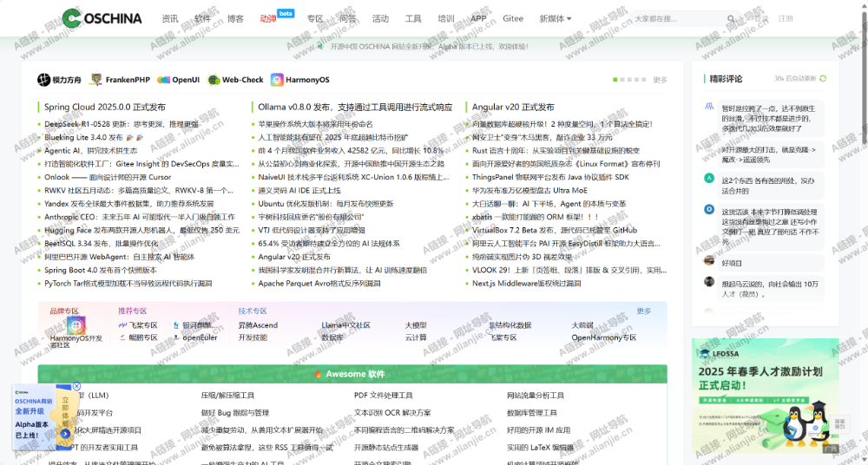Open the 资讯 navigation item
This screenshot has height=465, width=868.
pos(170,19)
